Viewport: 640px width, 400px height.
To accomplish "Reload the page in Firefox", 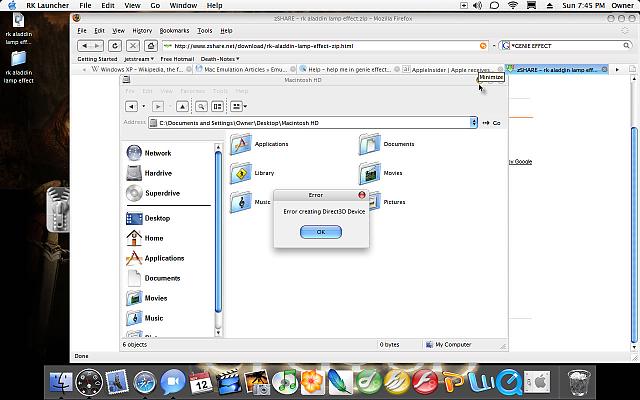I will click(115, 46).
